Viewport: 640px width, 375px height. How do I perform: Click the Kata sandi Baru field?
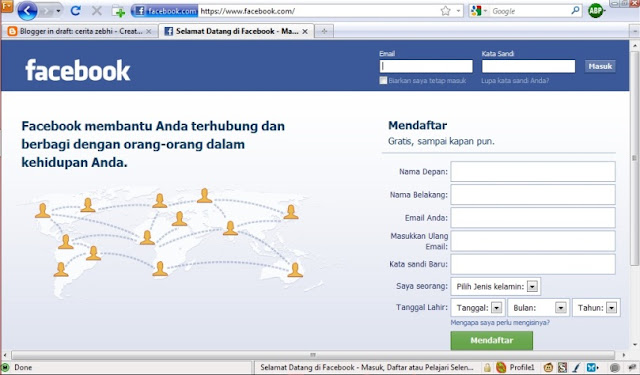[533, 264]
